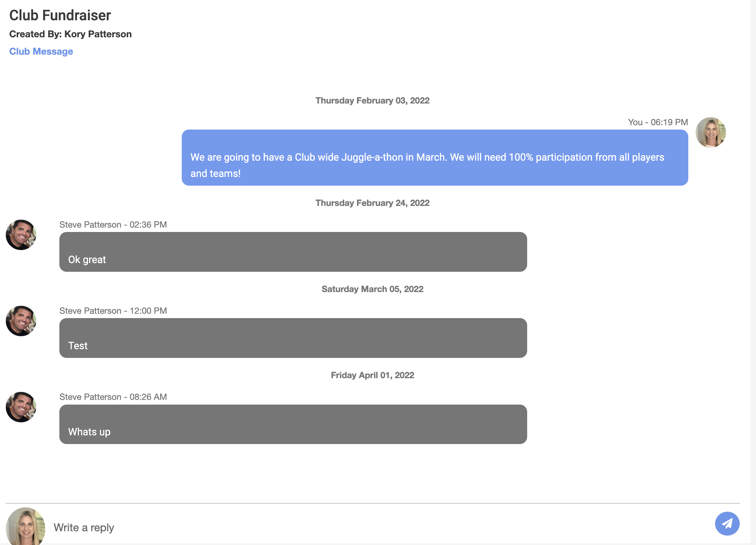Click Steve Patterson's avatar next to Ok great
Viewport: 756px width, 545px height.
point(21,235)
